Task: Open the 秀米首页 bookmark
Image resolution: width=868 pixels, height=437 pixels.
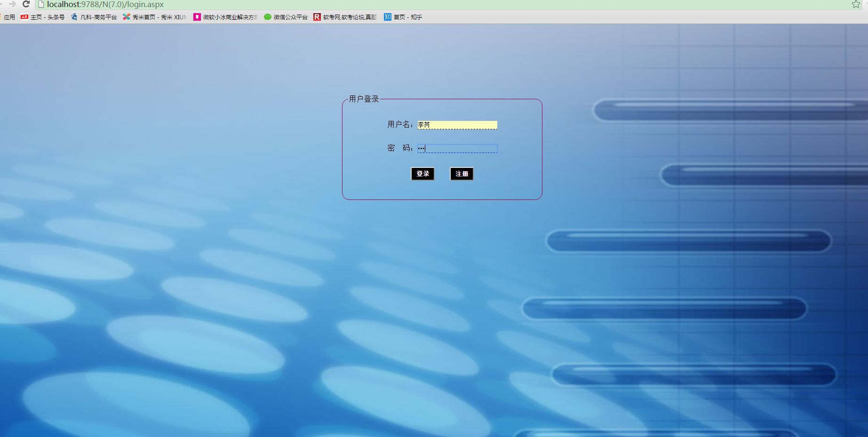Action: (x=155, y=17)
